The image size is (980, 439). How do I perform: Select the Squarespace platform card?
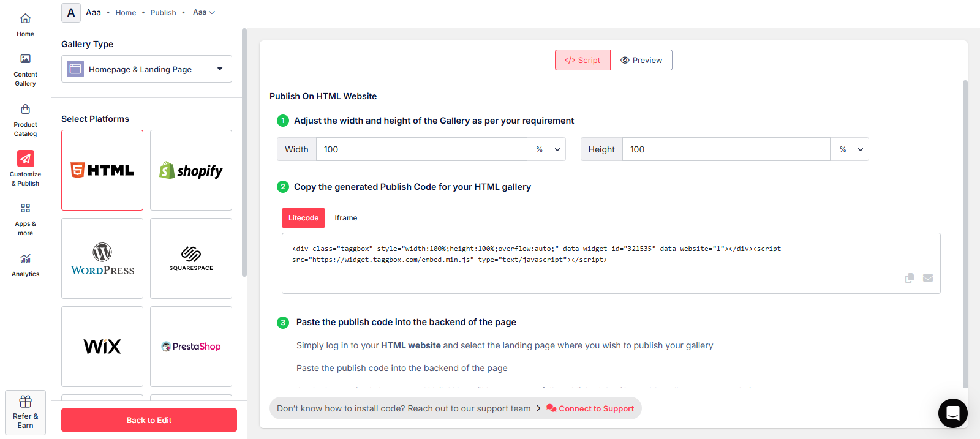point(191,258)
